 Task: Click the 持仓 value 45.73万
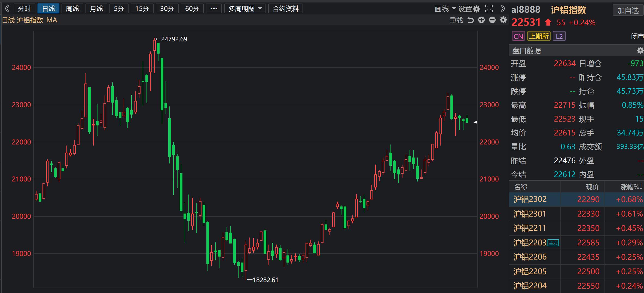coord(630,91)
